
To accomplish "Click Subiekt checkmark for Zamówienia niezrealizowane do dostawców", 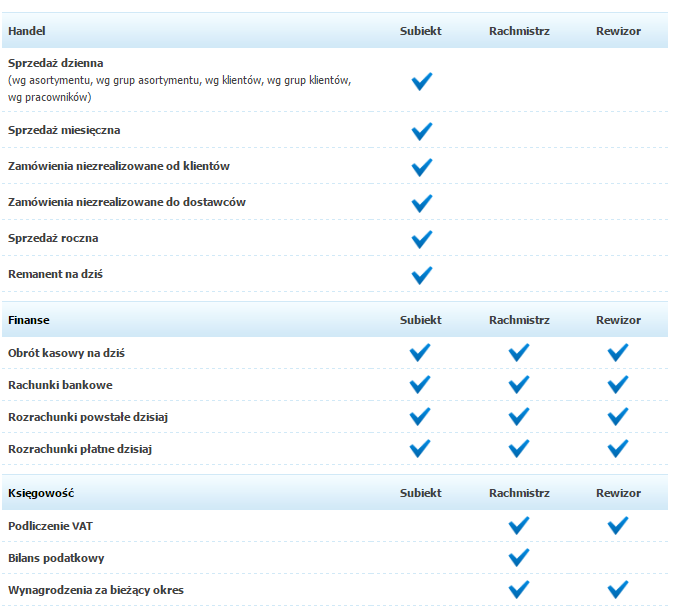I will point(422,203).
